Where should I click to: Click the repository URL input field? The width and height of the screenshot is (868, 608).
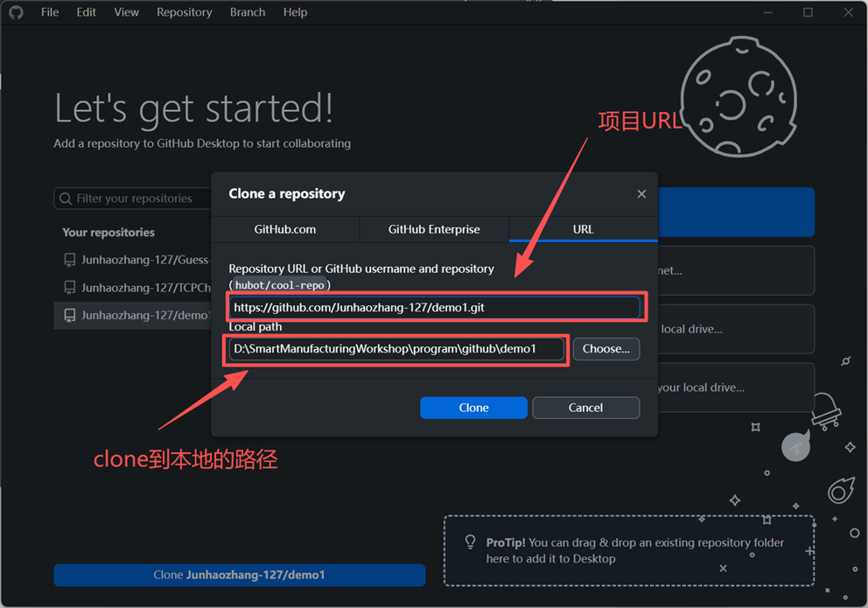click(x=434, y=307)
